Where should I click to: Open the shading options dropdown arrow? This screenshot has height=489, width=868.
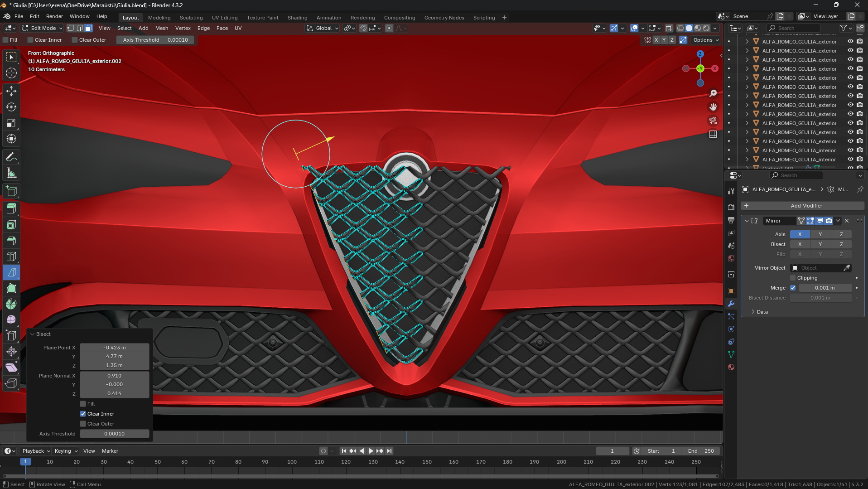(x=715, y=28)
